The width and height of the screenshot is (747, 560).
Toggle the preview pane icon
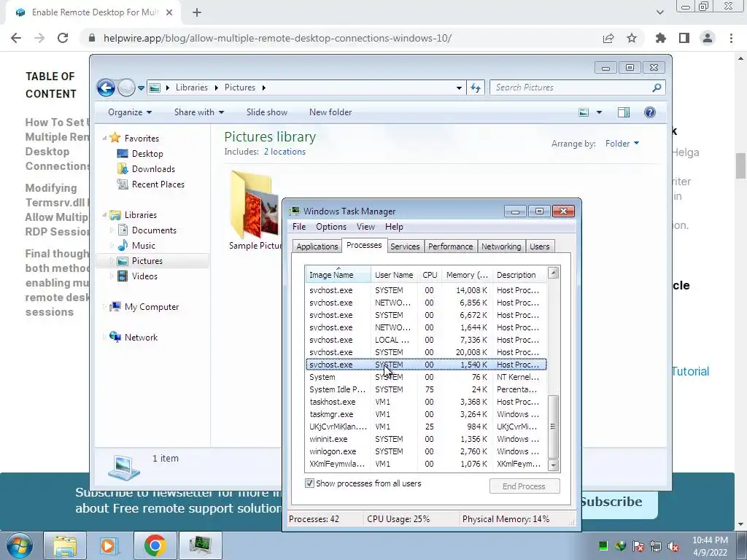pyautogui.click(x=624, y=112)
